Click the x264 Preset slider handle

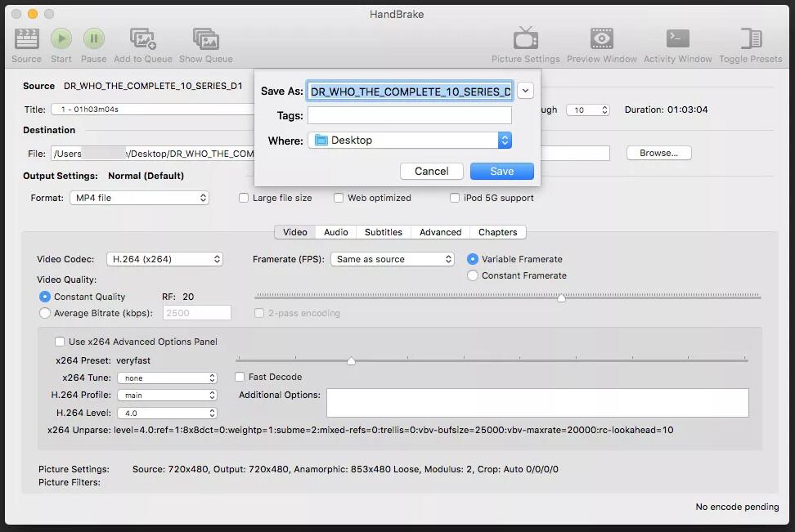coord(352,360)
